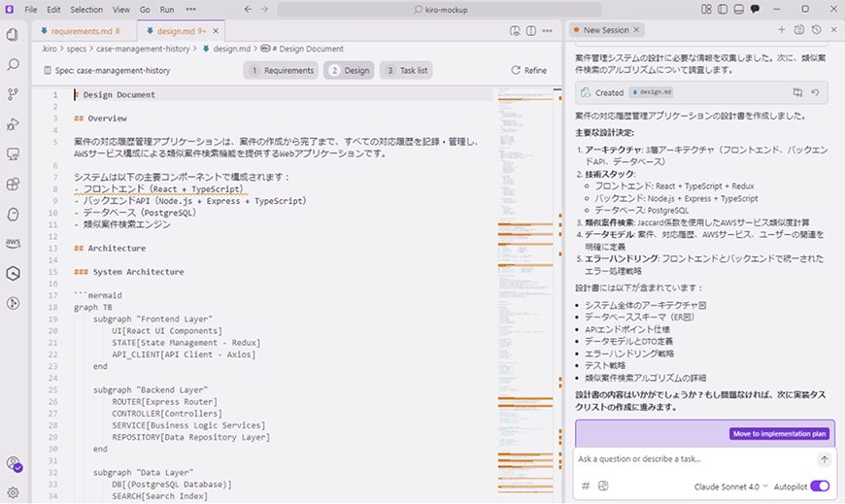The width and height of the screenshot is (845, 504).
Task: Split the editor to the right
Action: [531, 31]
